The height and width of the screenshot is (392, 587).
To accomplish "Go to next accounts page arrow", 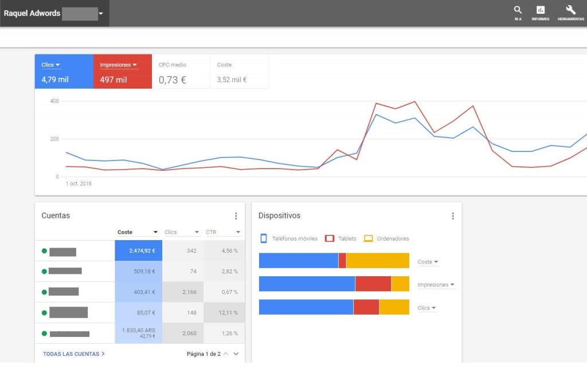I will 236,354.
